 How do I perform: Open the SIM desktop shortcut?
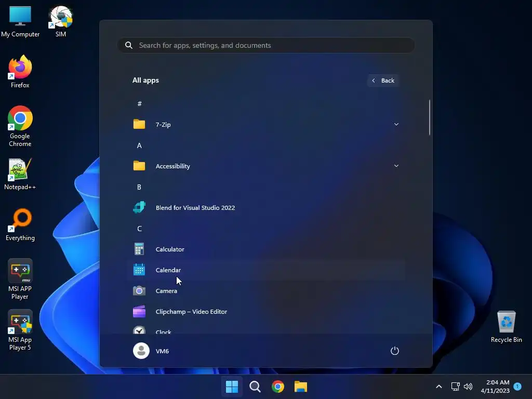tap(61, 21)
